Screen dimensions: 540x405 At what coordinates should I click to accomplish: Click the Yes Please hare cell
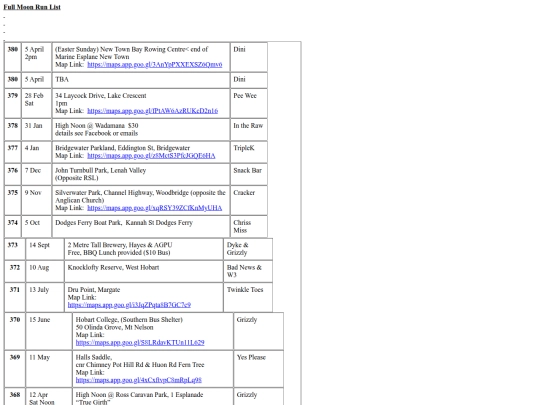point(259,369)
